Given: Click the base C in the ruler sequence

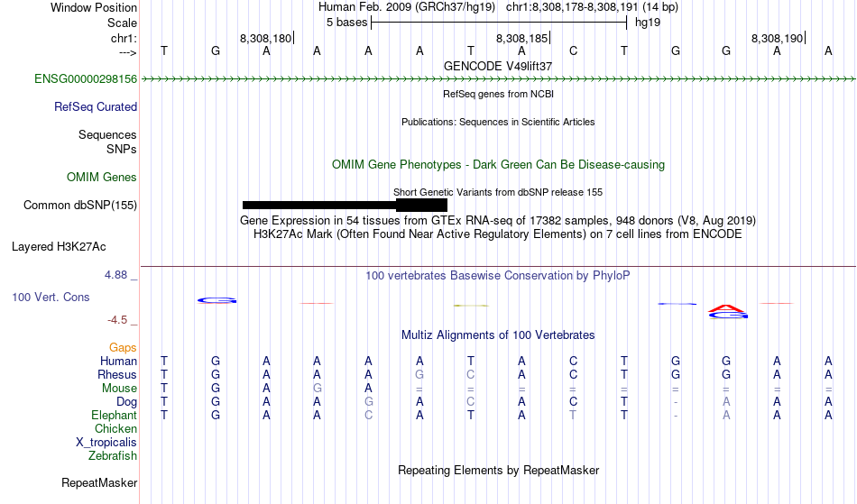Looking at the screenshot, I should click(574, 51).
